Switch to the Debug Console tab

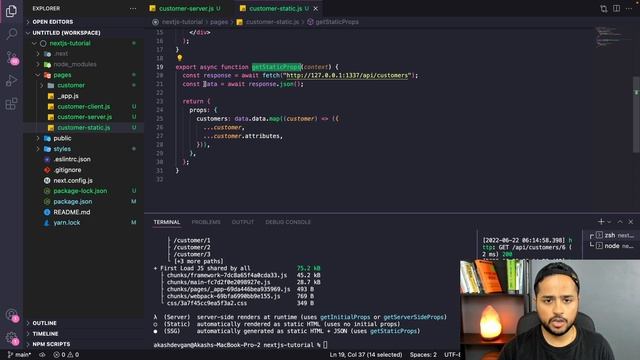click(288, 222)
